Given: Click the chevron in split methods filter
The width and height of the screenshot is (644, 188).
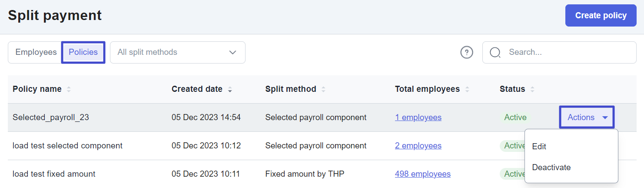Looking at the screenshot, I should (233, 52).
